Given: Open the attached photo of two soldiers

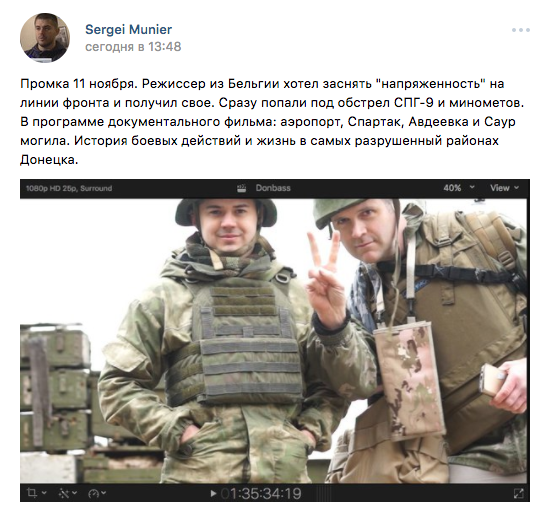Looking at the screenshot, I should coord(275,341).
